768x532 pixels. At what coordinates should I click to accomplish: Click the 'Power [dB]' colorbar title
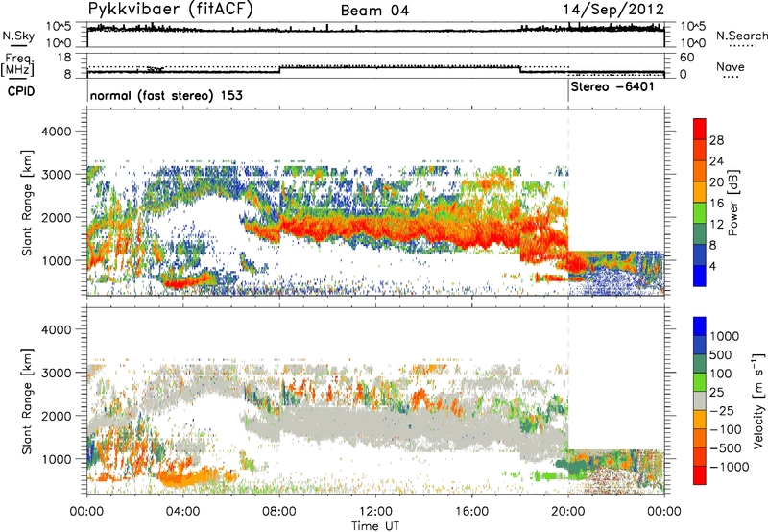(732, 204)
